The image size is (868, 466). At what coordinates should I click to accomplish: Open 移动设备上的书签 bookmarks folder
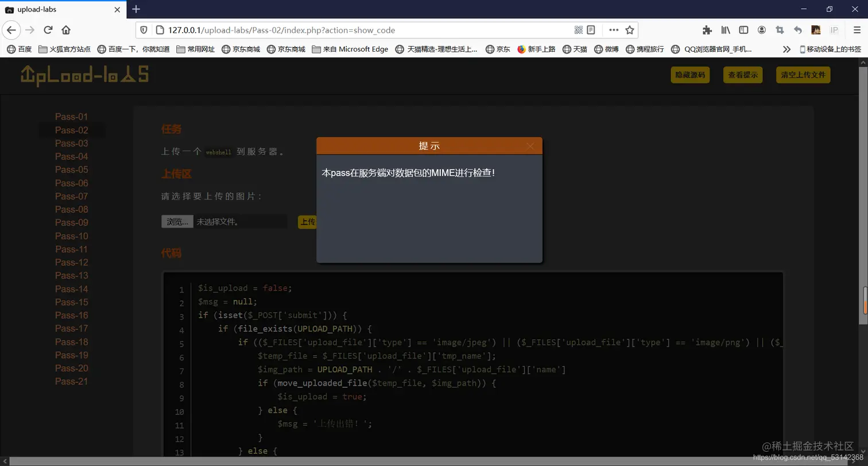point(831,49)
